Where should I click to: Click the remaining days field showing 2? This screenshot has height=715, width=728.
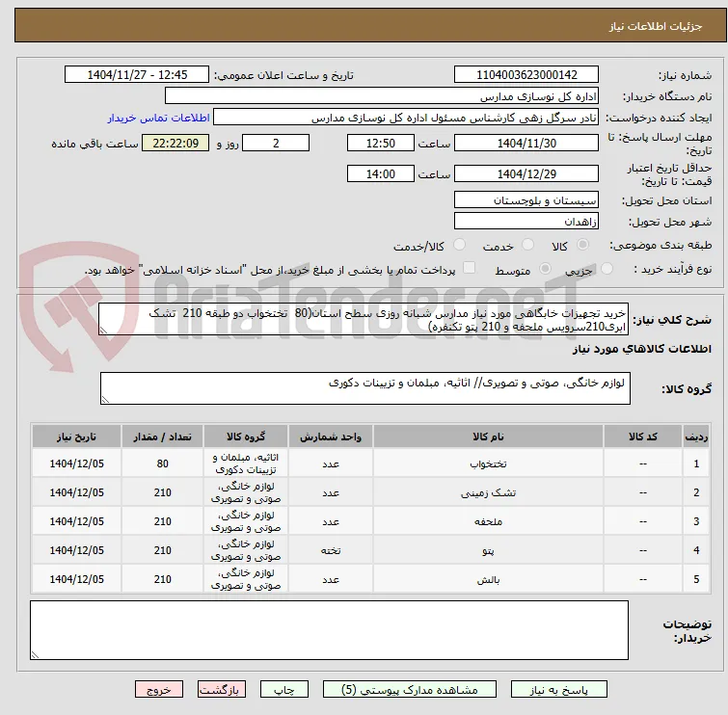click(276, 143)
